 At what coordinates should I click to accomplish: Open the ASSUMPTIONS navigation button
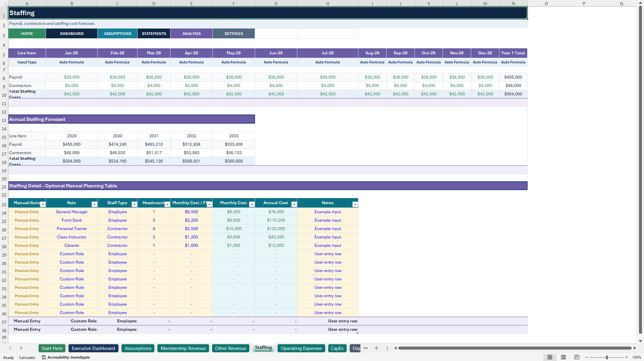click(117, 34)
